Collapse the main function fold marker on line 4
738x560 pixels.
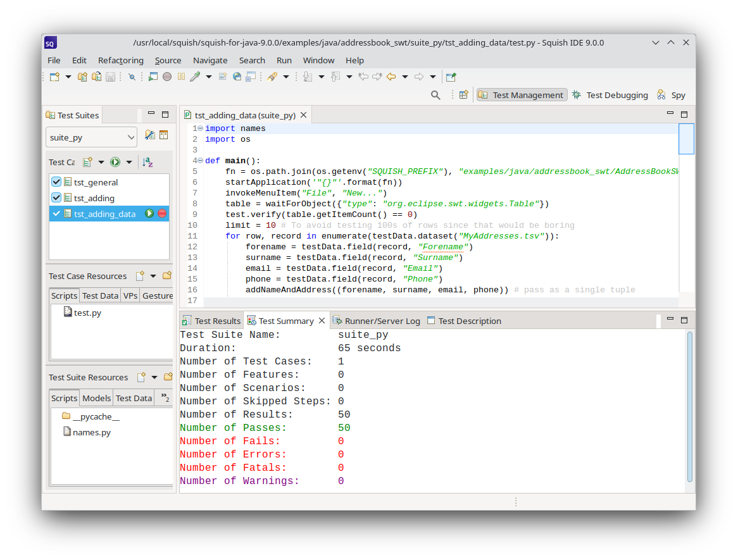[x=201, y=161]
